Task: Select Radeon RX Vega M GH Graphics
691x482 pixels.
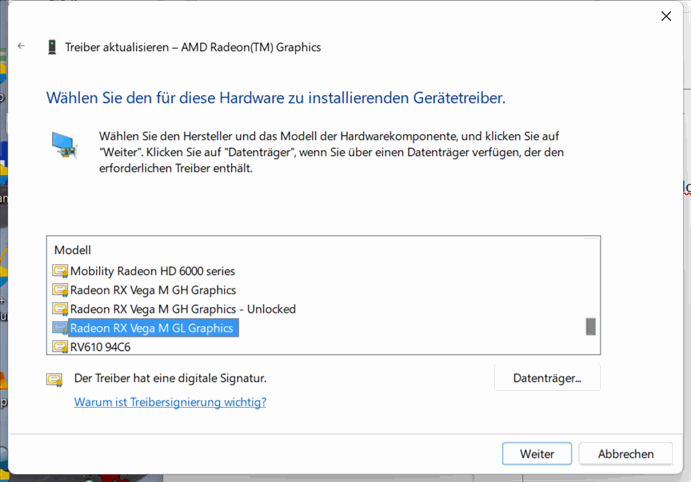Action: pyautogui.click(x=153, y=290)
